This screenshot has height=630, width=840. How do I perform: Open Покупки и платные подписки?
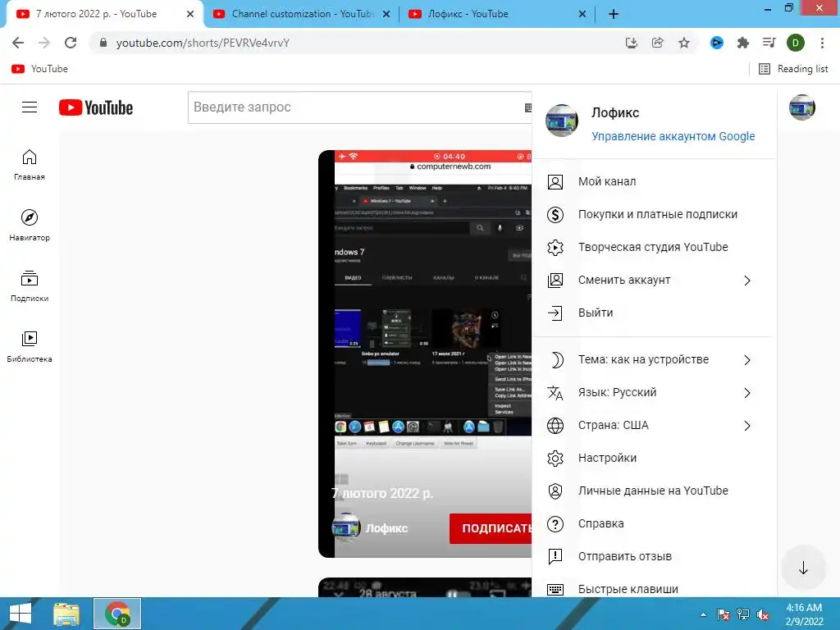(654, 214)
